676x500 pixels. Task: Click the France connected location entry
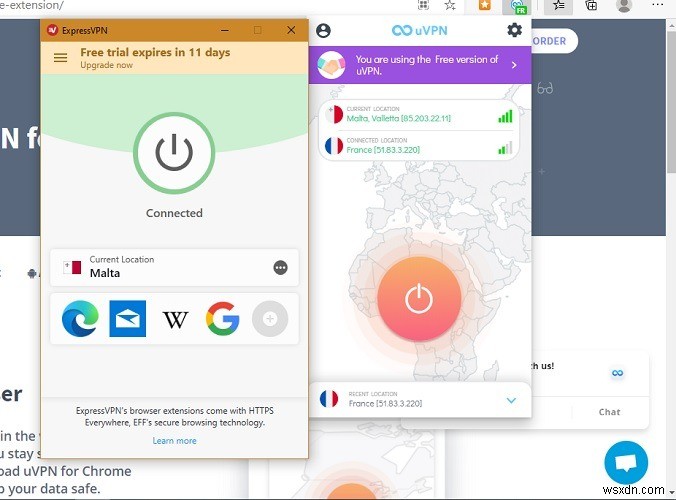[x=419, y=146]
